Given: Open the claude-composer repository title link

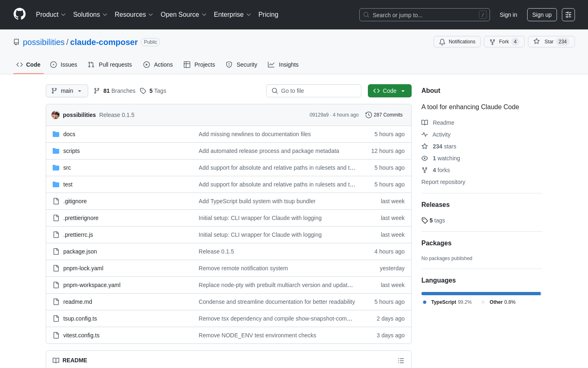Looking at the screenshot, I should coord(104,42).
